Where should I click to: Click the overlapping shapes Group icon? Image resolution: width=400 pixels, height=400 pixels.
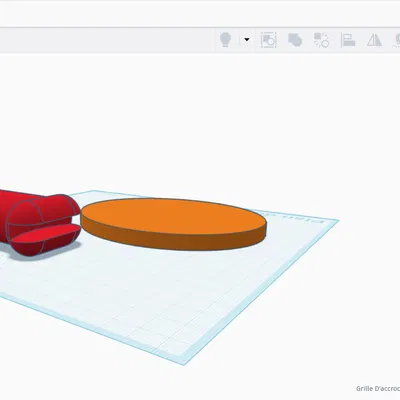[295, 40]
